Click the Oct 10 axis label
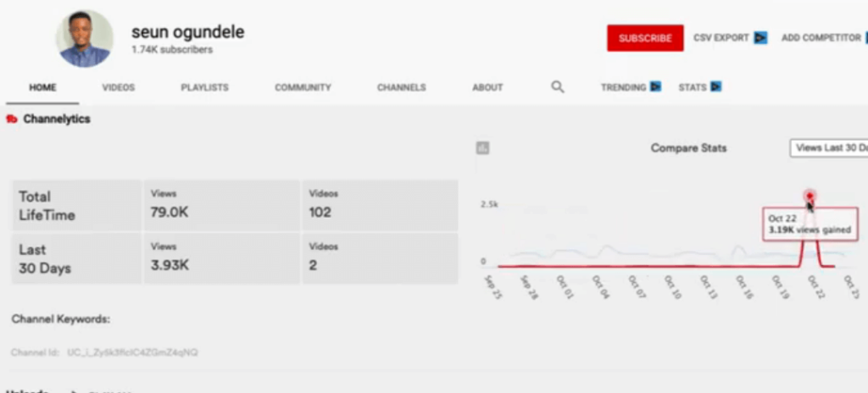The width and height of the screenshot is (868, 393). point(671,287)
